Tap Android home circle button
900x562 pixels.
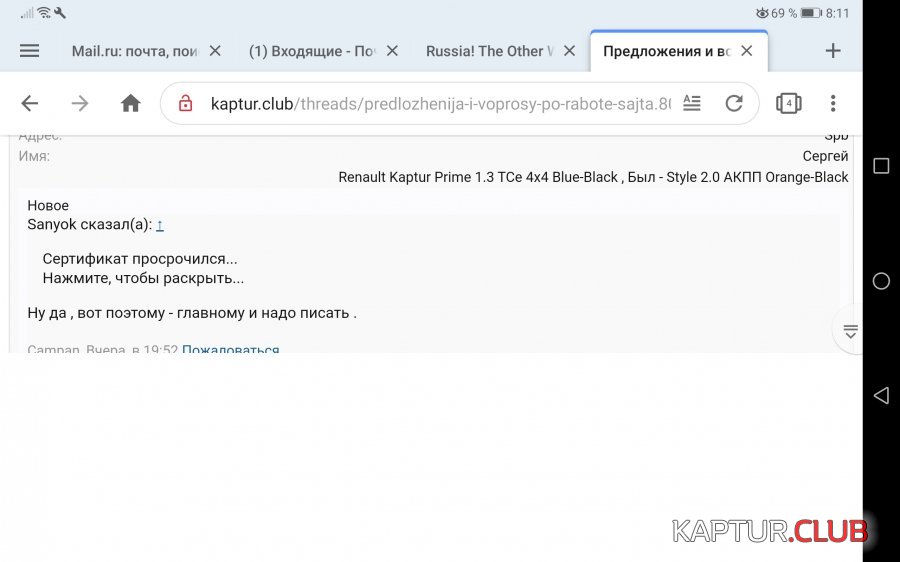pos(881,281)
